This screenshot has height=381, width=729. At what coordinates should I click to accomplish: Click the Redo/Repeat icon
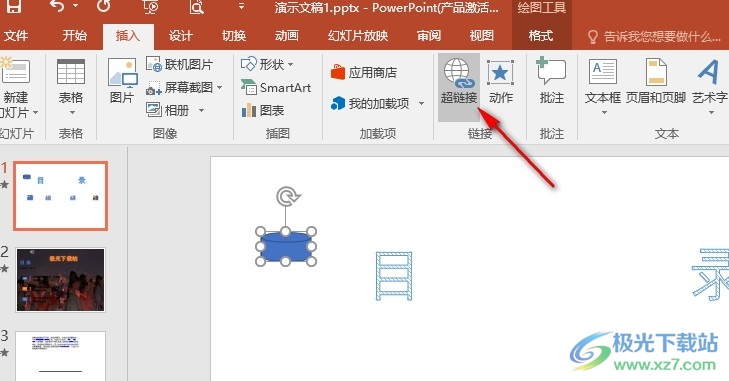coord(103,6)
